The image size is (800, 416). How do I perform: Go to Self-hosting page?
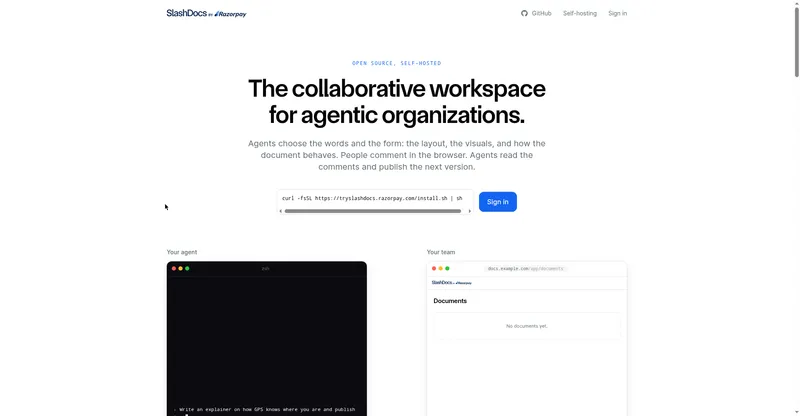point(580,13)
